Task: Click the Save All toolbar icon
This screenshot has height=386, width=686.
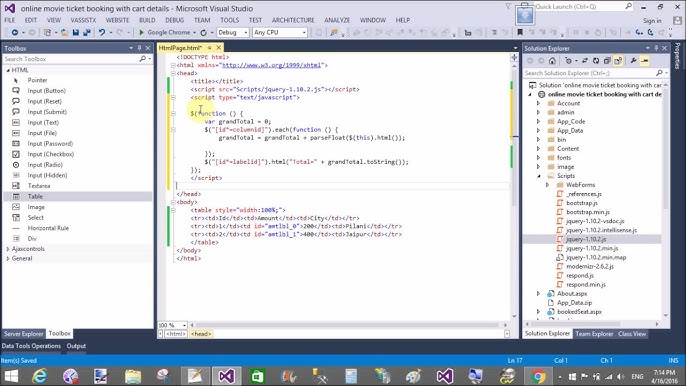Action: pyautogui.click(x=87, y=32)
